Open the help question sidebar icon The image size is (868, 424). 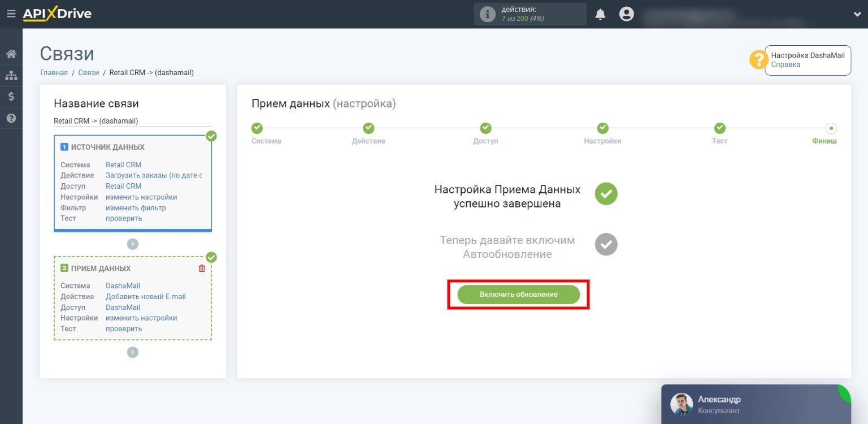click(x=11, y=118)
